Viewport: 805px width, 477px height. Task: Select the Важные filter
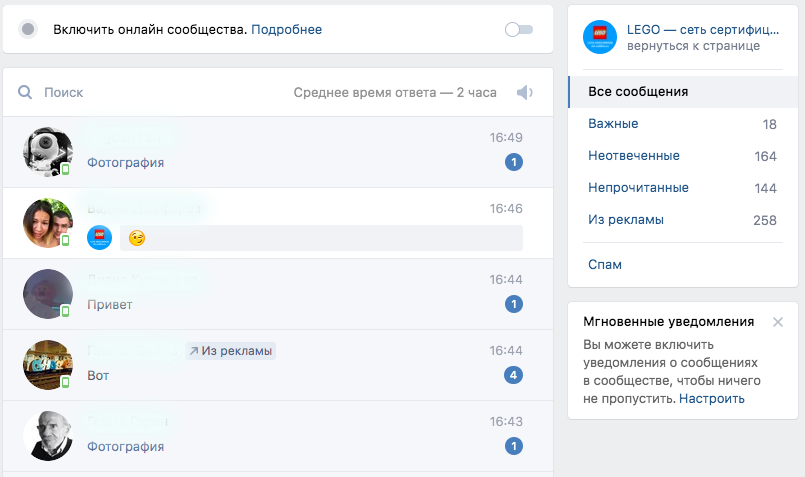tap(683, 124)
